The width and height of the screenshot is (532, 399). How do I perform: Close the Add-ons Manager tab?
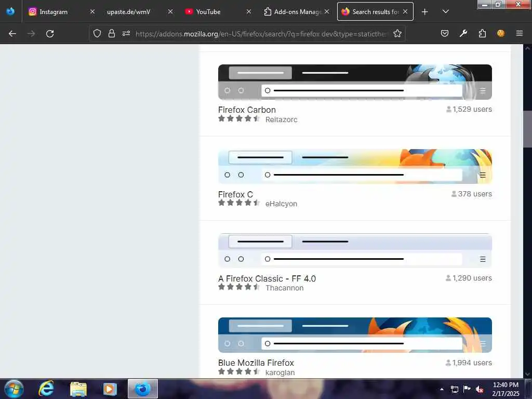coord(327,12)
